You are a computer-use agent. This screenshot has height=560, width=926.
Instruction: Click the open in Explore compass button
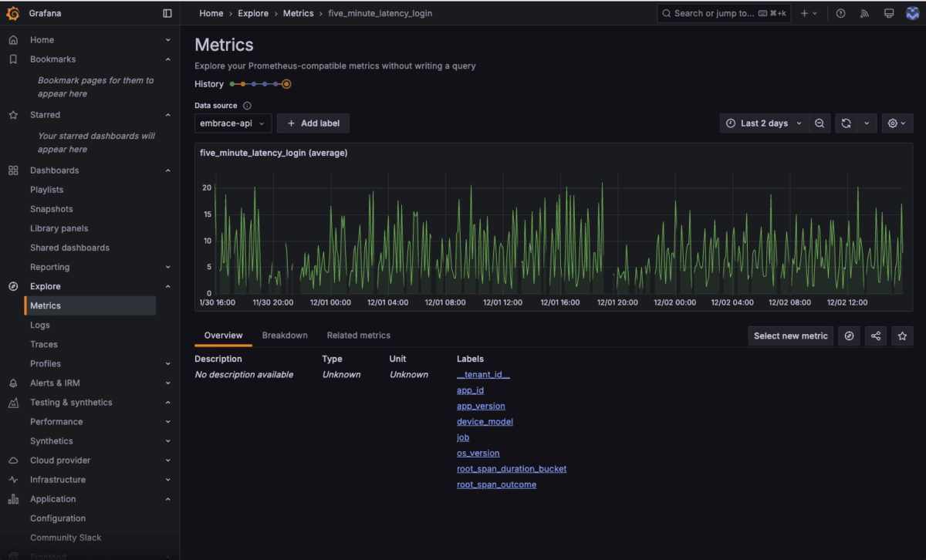pos(849,336)
